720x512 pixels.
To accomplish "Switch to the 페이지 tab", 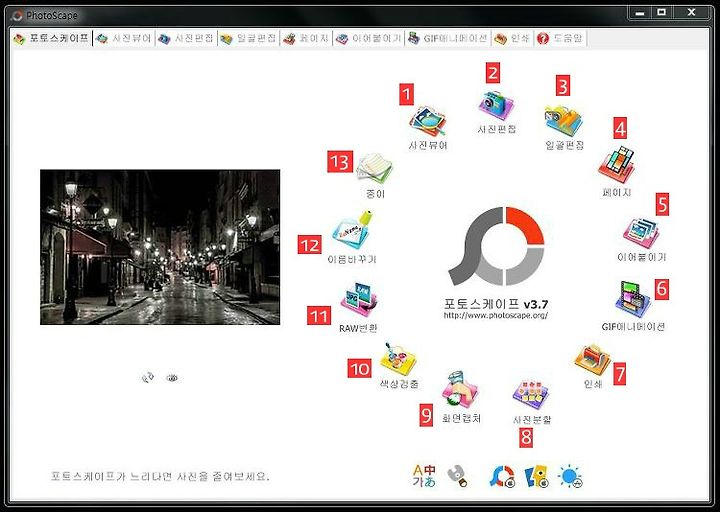I will [306, 39].
